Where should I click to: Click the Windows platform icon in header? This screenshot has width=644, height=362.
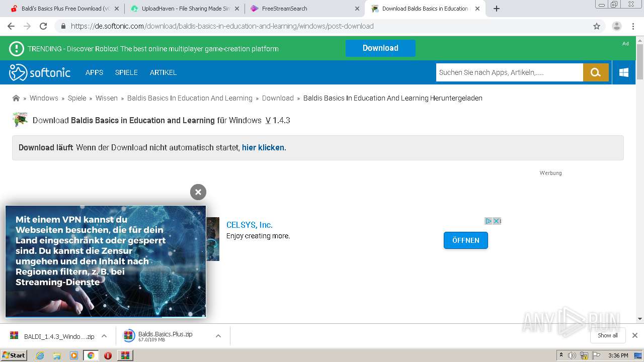624,72
